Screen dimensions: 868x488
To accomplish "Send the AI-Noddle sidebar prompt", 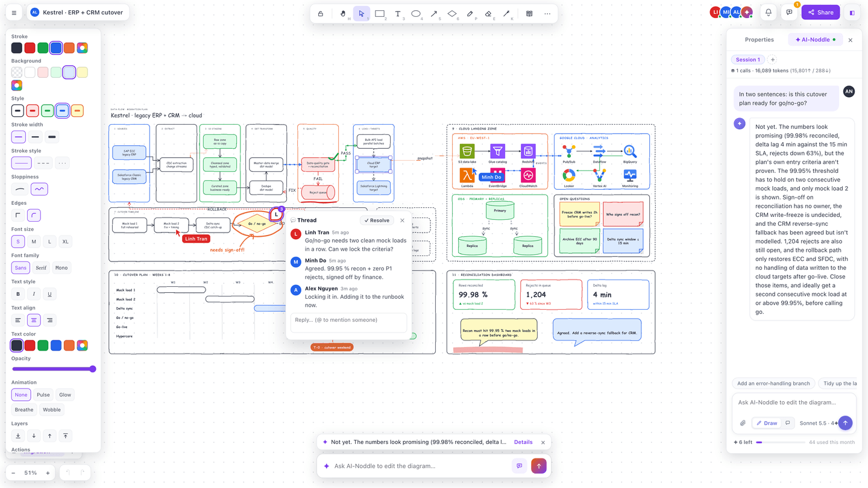I will click(845, 423).
